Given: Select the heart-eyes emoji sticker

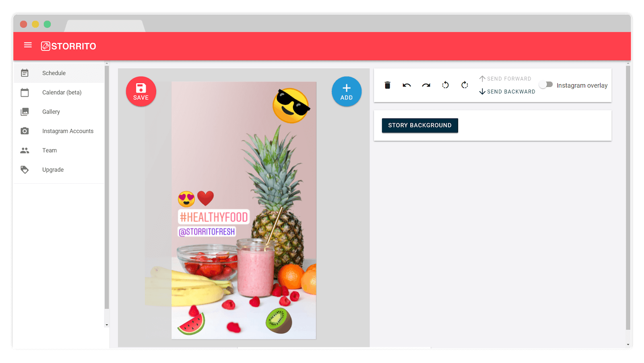Looking at the screenshot, I should pyautogui.click(x=186, y=199).
